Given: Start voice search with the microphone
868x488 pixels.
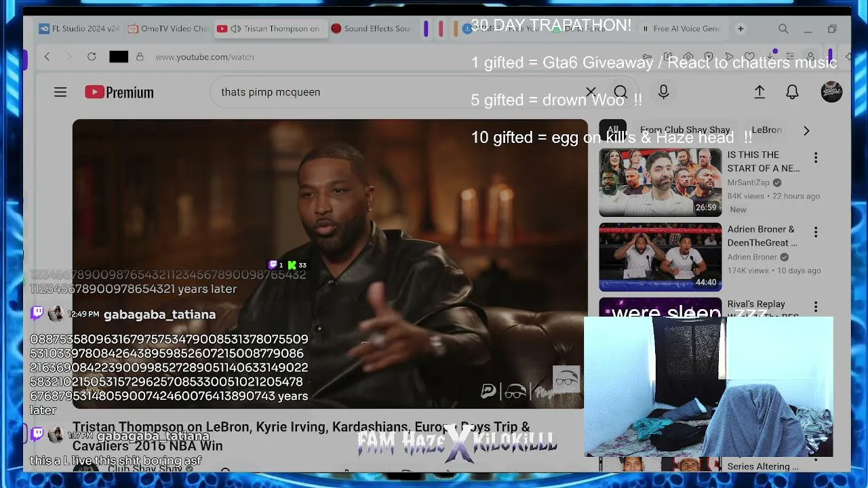Looking at the screenshot, I should click(663, 92).
